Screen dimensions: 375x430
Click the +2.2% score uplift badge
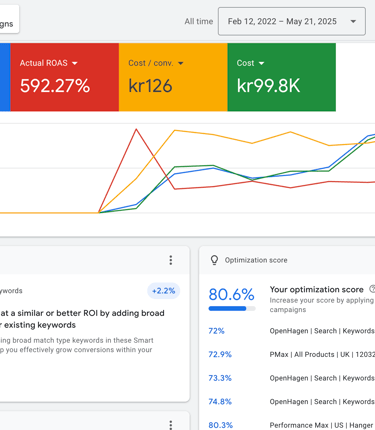pos(163,291)
